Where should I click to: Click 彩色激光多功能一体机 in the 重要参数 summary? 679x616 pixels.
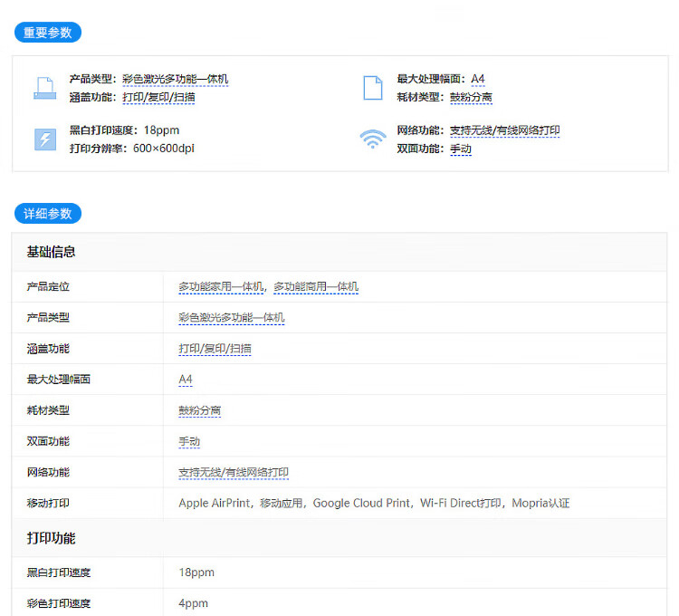175,79
